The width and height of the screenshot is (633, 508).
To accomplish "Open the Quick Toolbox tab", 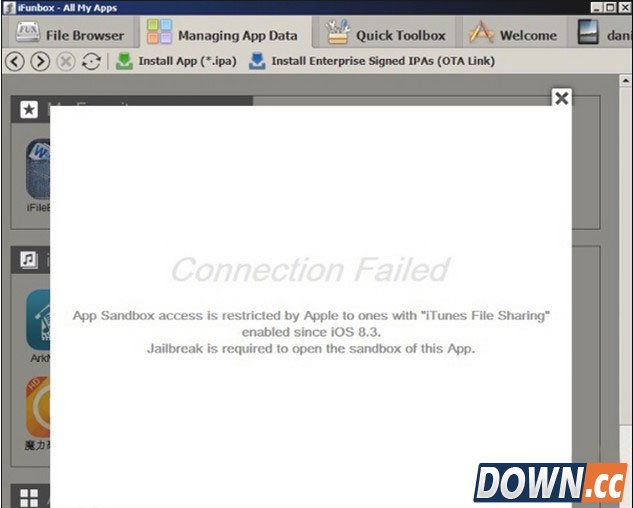I will (387, 34).
